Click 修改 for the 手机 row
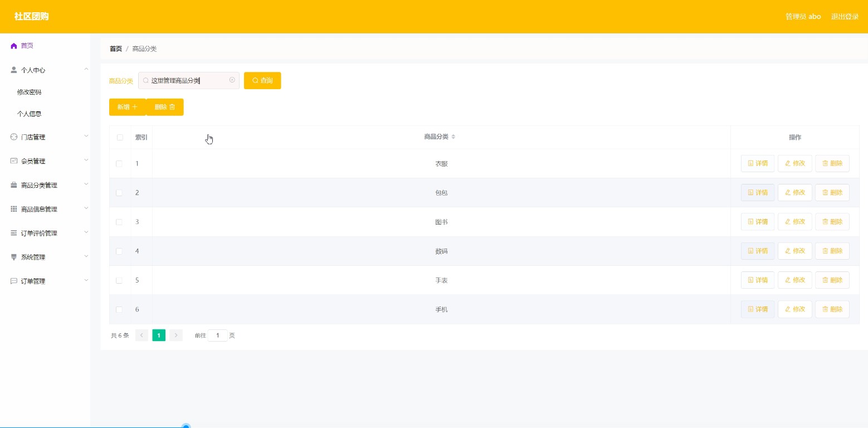 coord(795,309)
